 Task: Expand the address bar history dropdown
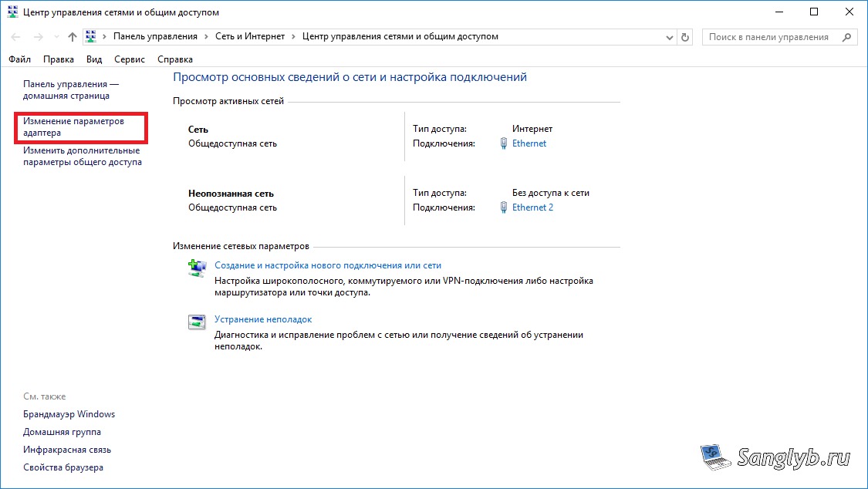click(669, 37)
